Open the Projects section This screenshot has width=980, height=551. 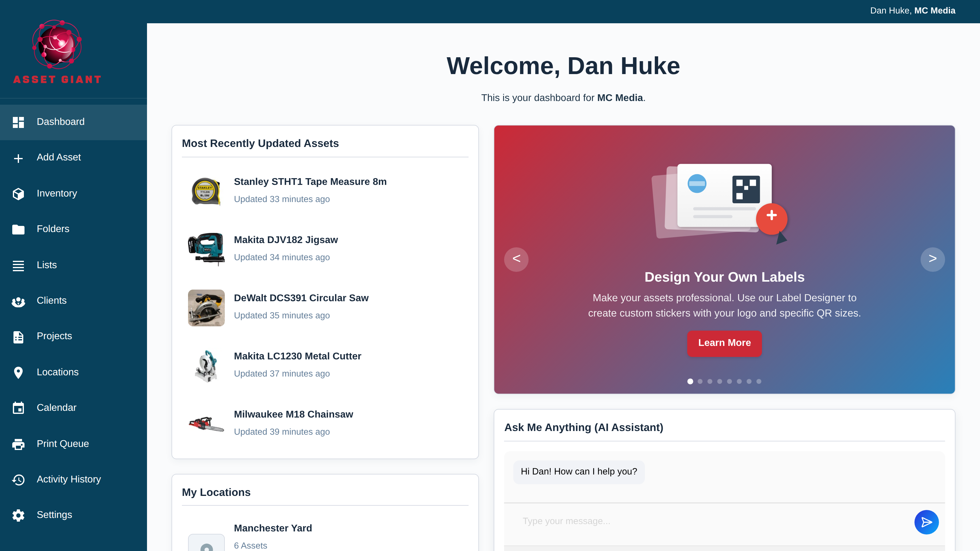[73, 336]
